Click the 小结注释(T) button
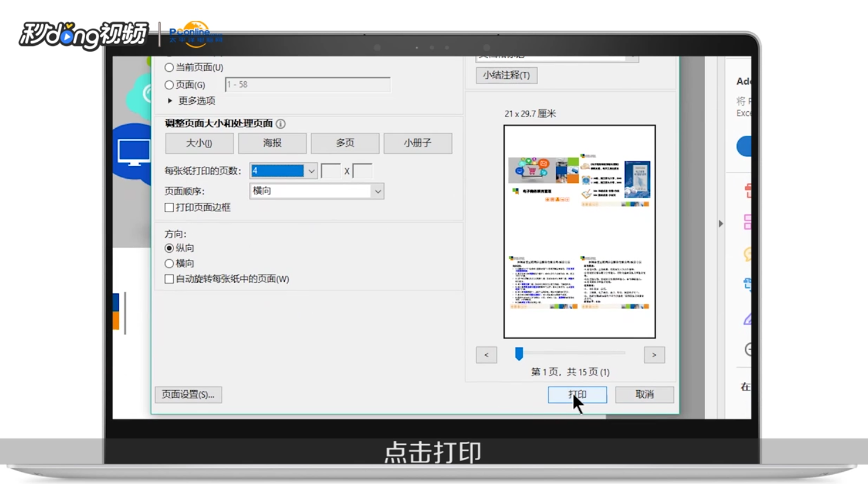 click(507, 75)
